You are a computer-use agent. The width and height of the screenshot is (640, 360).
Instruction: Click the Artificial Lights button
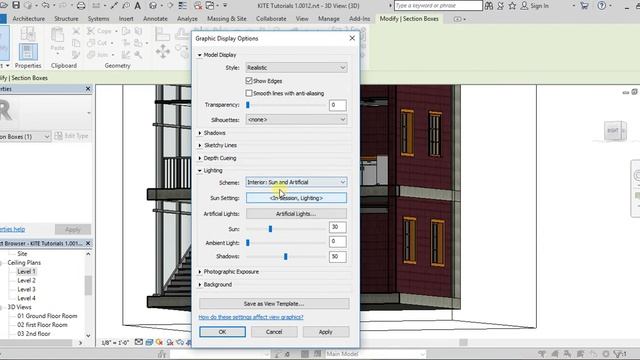point(296,214)
